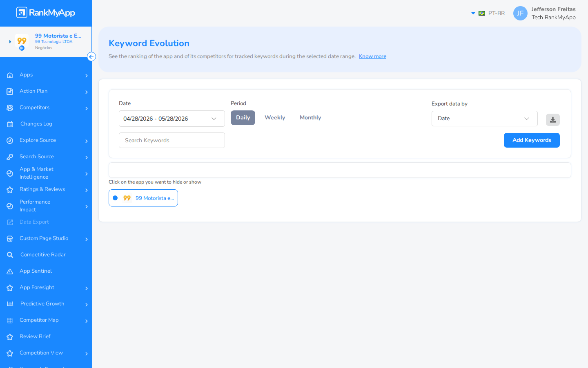The width and height of the screenshot is (588, 368).
Task: Expand the app selector triangle beside 99
Action: pyautogui.click(x=10, y=42)
